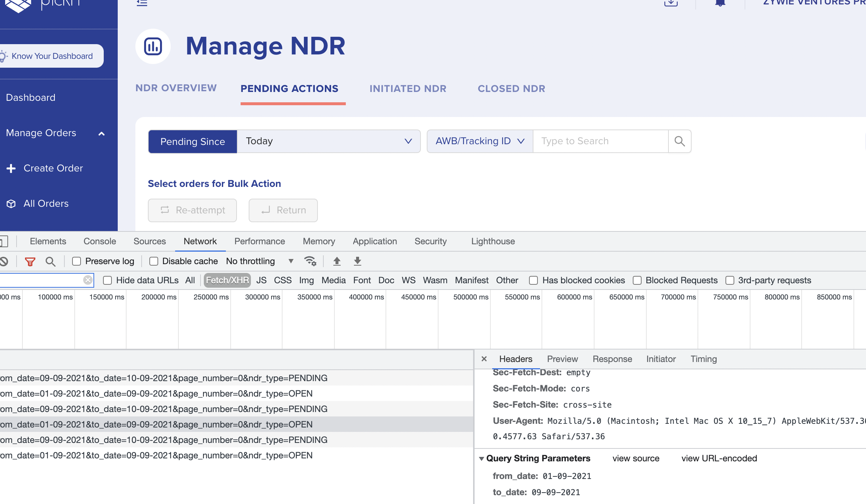Select the highlighted ndr_type=OPEN request row
The image size is (866, 504).
(x=237, y=425)
